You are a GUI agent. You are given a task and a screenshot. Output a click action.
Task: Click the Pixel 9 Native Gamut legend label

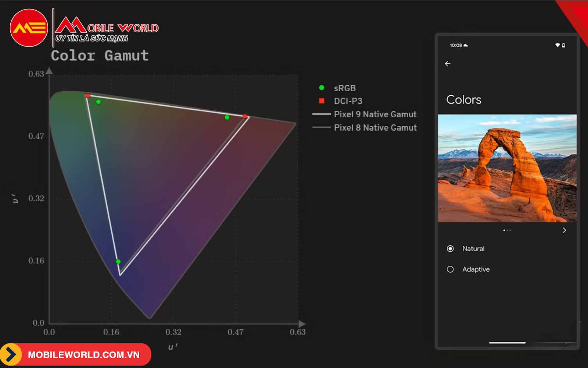click(375, 114)
